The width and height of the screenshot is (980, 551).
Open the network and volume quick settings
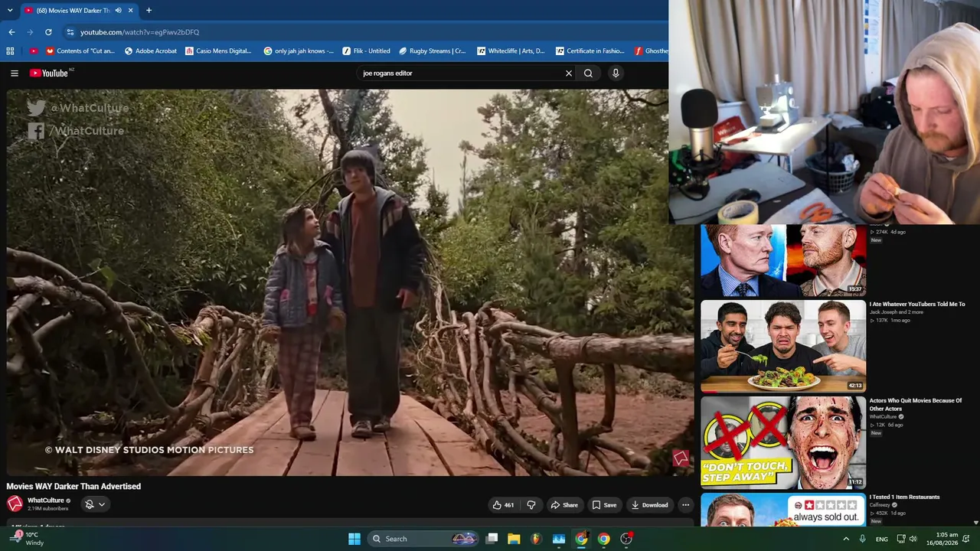[906, 539]
